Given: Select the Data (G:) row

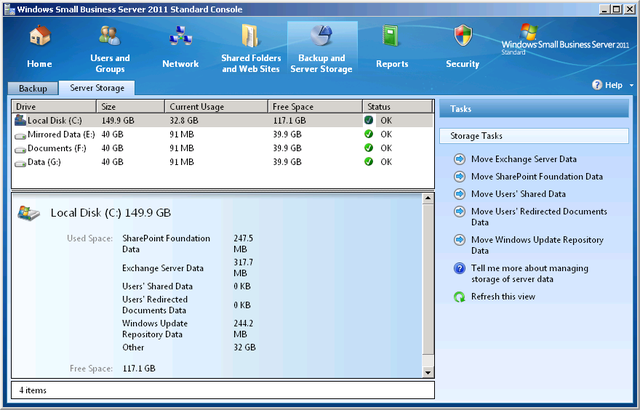Looking at the screenshot, I should pyautogui.click(x=222, y=162).
